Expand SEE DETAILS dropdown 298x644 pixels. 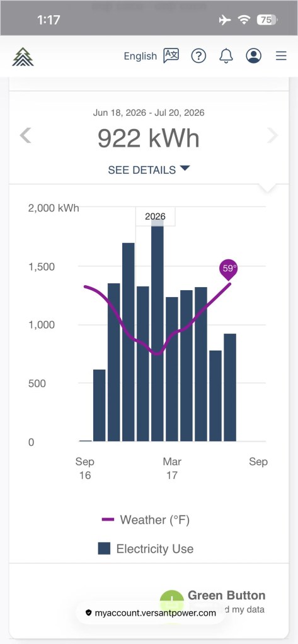[149, 169]
